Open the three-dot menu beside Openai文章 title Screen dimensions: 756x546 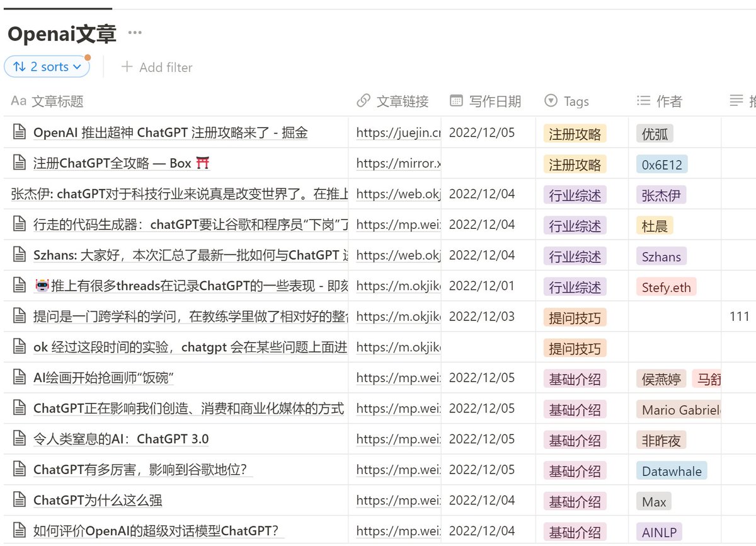135,33
